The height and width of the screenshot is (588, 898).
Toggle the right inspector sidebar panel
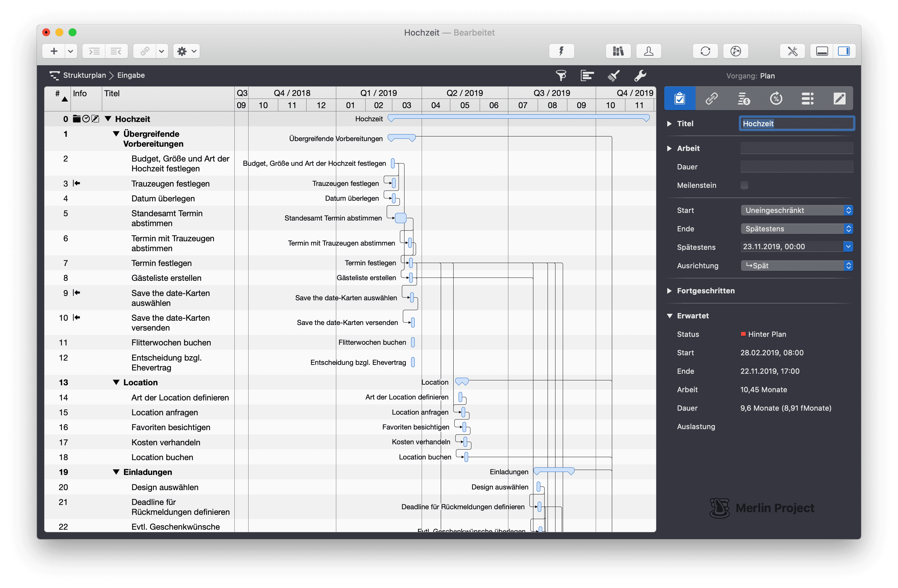tap(844, 51)
